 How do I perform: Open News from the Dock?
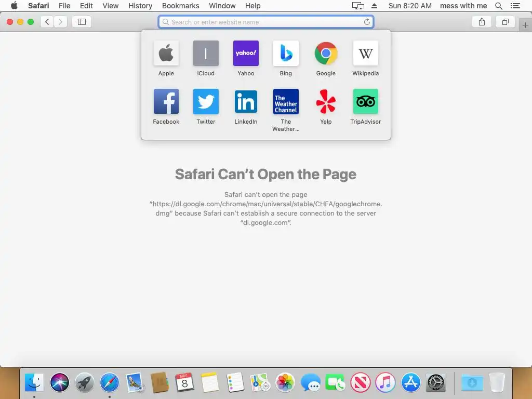[x=361, y=382]
